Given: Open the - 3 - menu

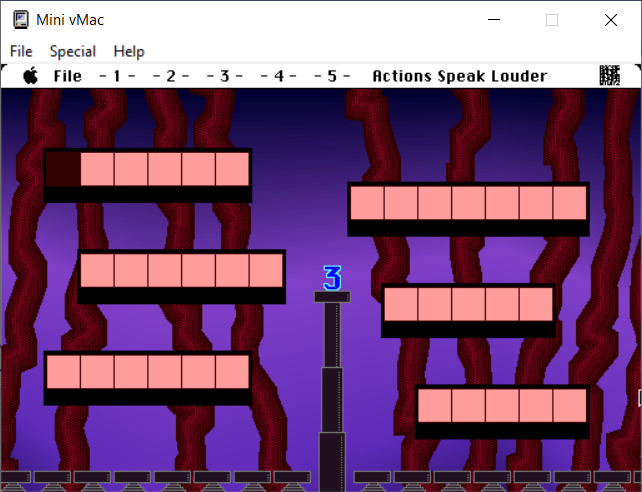Looking at the screenshot, I should (x=224, y=76).
